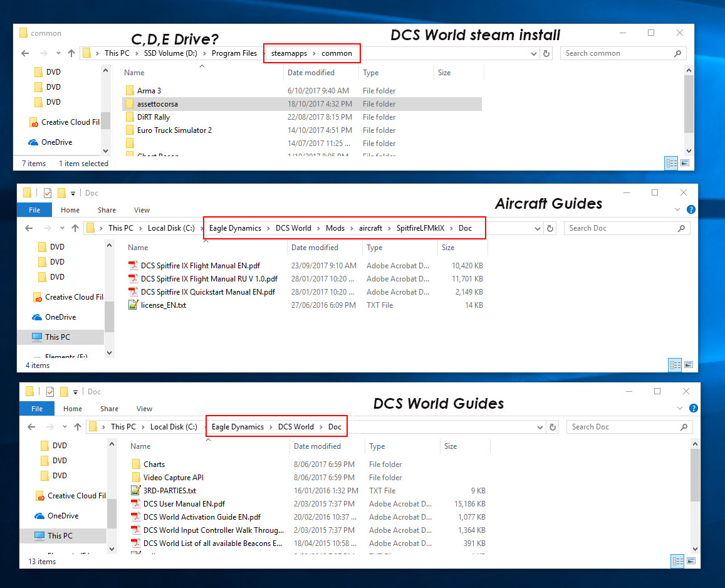Click file list scrollbar thumb in common window
725x588 pixels.
(x=689, y=104)
